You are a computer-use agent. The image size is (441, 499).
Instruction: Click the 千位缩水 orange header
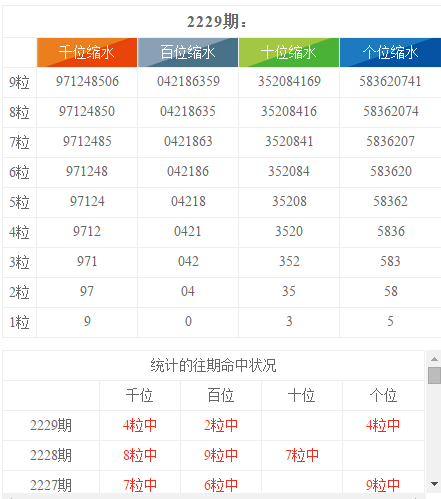(87, 52)
